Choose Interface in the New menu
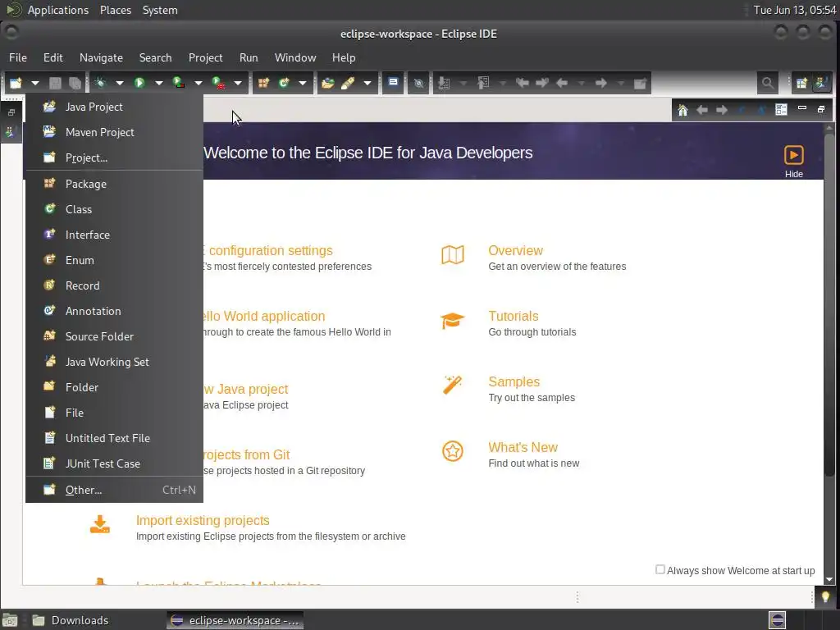Image resolution: width=840 pixels, height=630 pixels. [114, 235]
